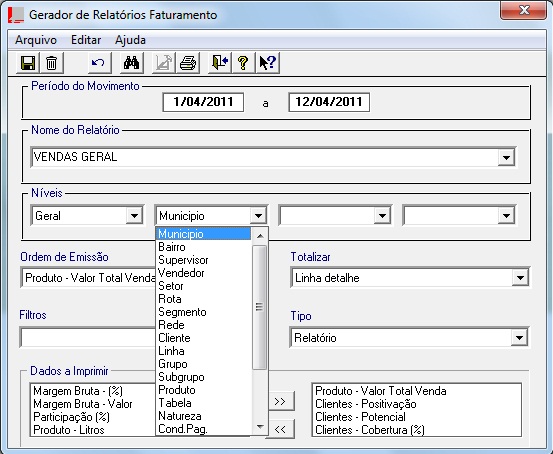The height and width of the screenshot is (454, 553).
Task: Click the << remove fields button
Action: (x=280, y=429)
